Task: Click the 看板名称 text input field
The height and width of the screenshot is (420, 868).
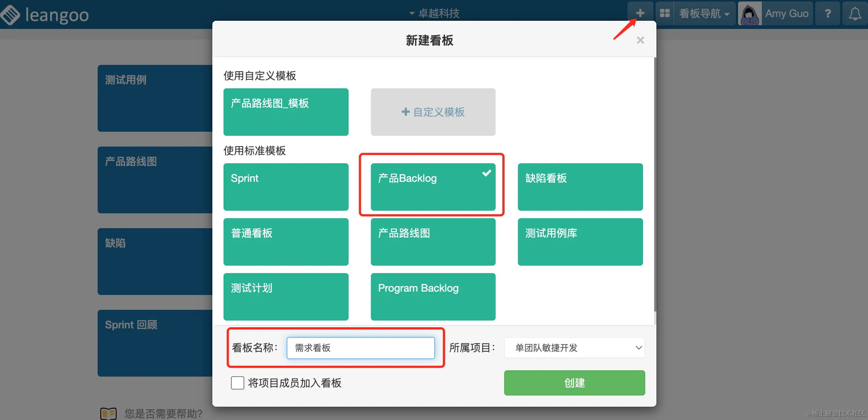Action: 360,348
